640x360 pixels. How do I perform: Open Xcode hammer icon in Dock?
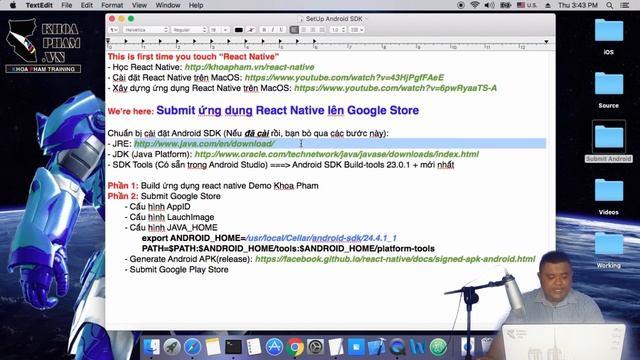(x=377, y=347)
